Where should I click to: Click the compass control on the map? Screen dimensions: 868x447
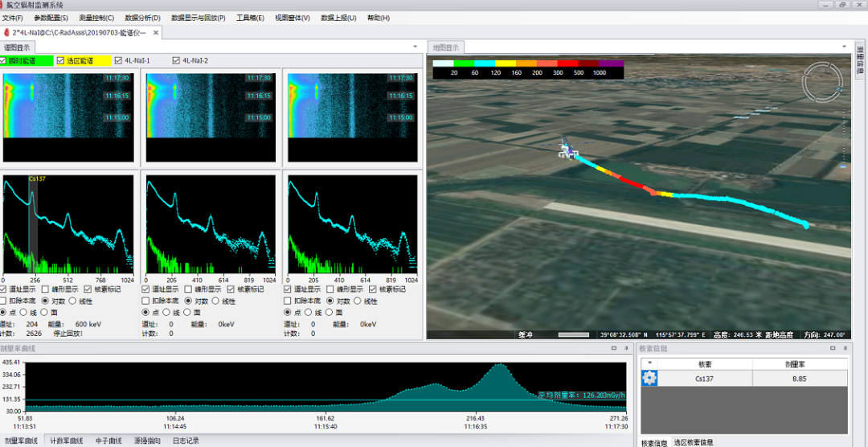click(825, 81)
